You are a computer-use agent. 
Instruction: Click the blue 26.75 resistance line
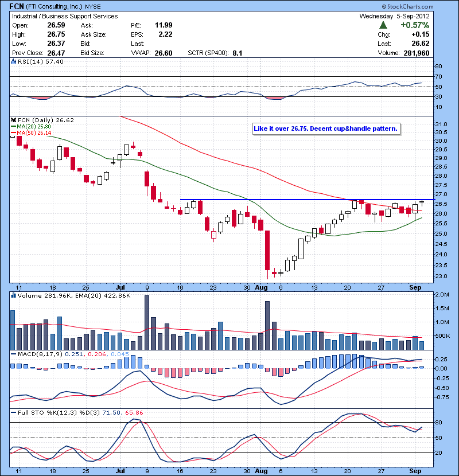(307, 200)
